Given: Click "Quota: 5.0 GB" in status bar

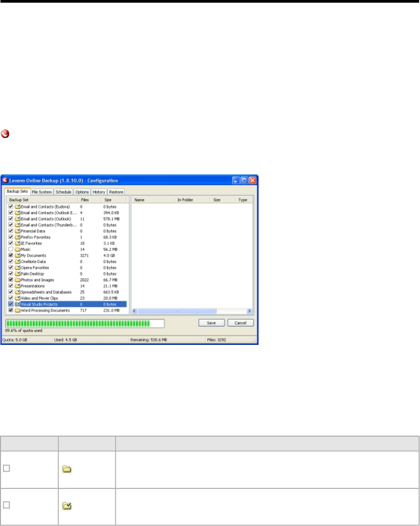Looking at the screenshot, I should [15, 340].
